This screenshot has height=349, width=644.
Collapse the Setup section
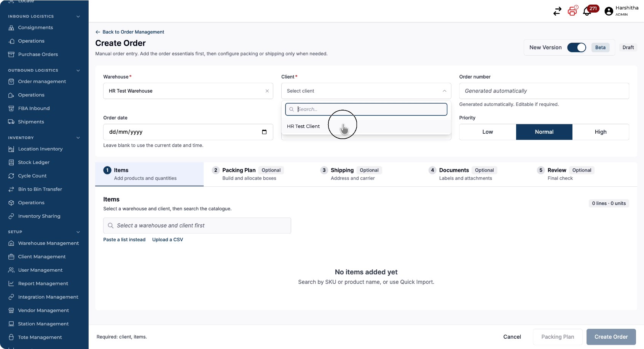tap(78, 232)
